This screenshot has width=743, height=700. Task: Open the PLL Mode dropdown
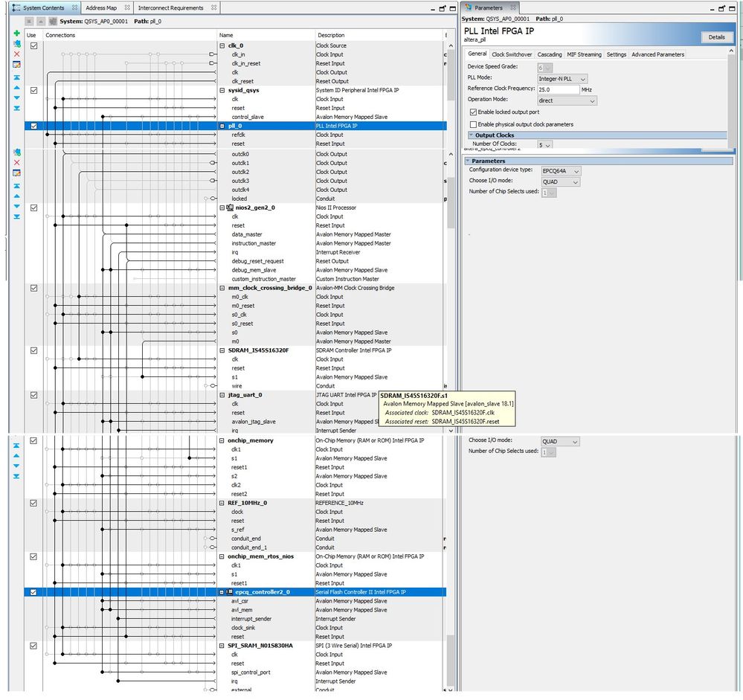[562, 79]
